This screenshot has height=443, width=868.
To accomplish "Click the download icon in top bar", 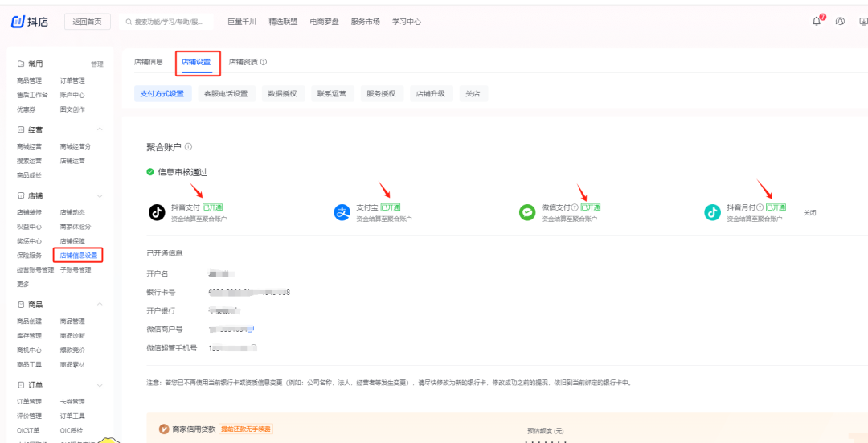I will [x=863, y=22].
